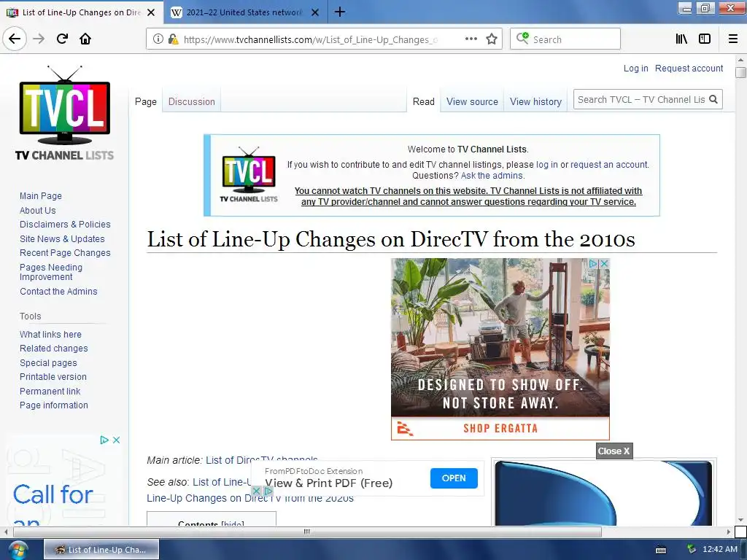Open the browser home page

click(85, 39)
